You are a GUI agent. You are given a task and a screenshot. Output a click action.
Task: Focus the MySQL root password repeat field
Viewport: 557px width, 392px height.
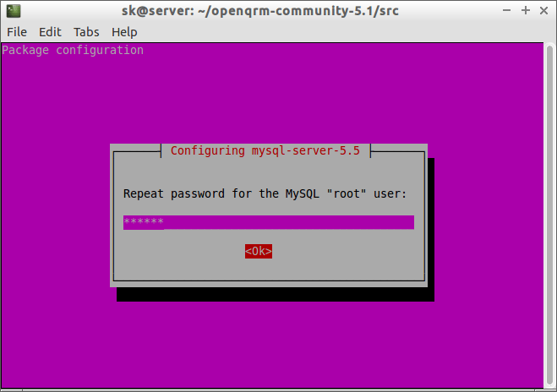click(x=287, y=222)
